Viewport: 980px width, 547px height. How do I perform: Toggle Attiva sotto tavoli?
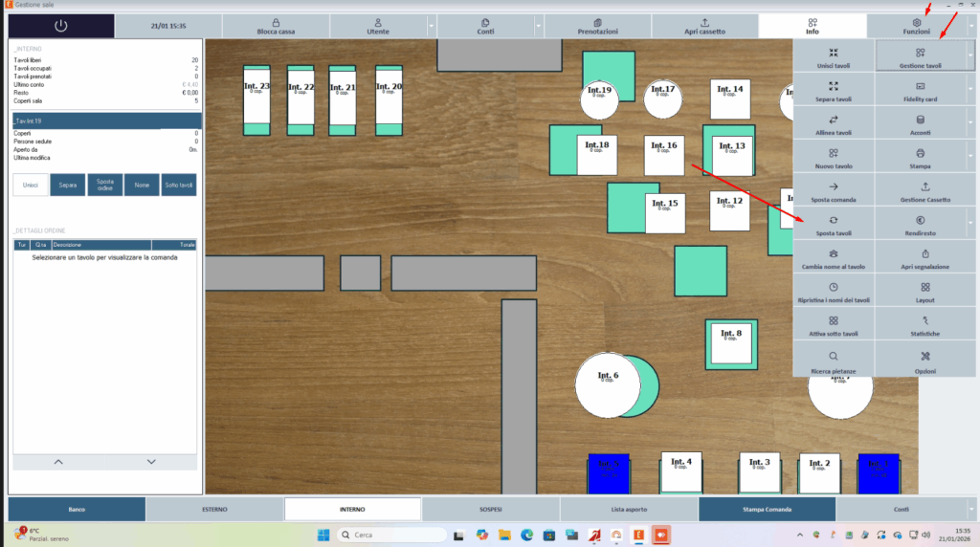(834, 325)
